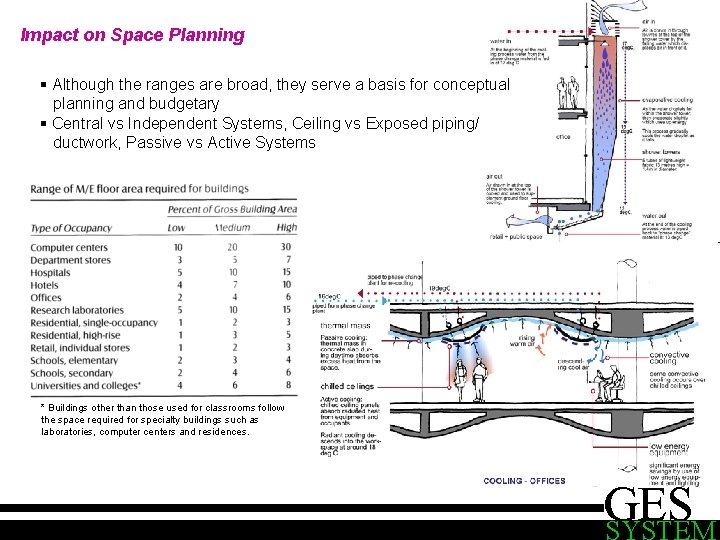Click the 'evaporative cooling' label on tower diagram
The image size is (720, 540).
tap(667, 100)
